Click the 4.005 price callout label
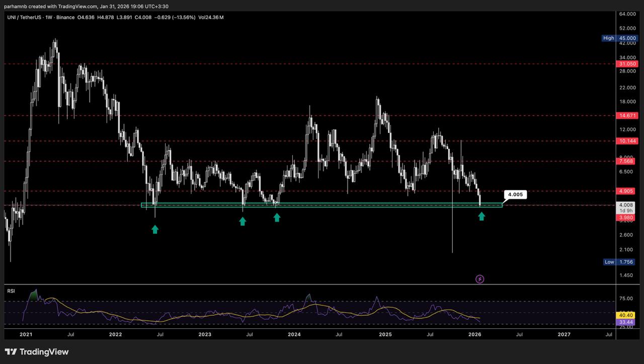644x364 pixels. [515, 194]
